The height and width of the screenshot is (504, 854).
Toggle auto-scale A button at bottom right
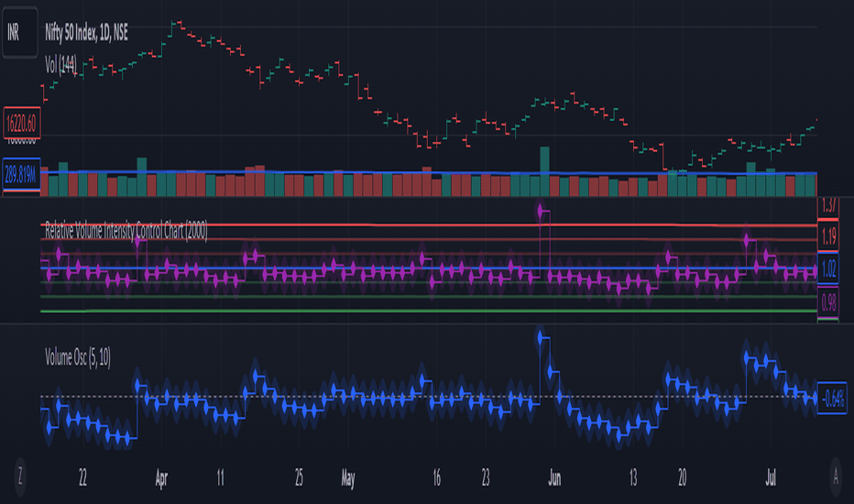pos(836,477)
